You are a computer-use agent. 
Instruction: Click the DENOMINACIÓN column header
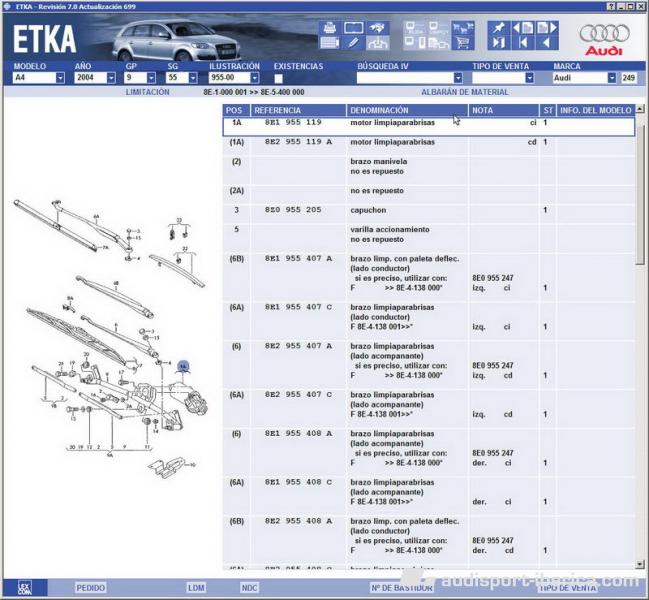407,110
